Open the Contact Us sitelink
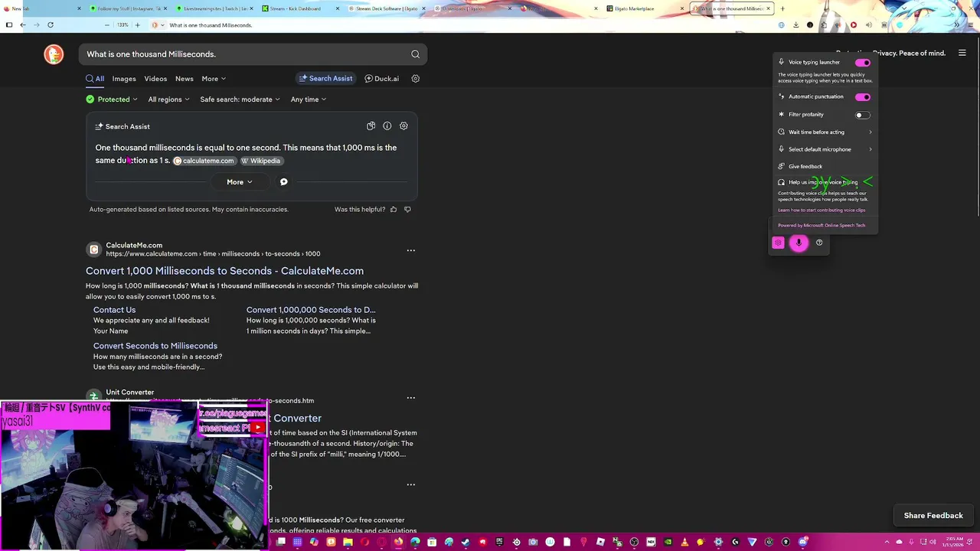Viewport: 980px width, 551px height. click(x=114, y=310)
